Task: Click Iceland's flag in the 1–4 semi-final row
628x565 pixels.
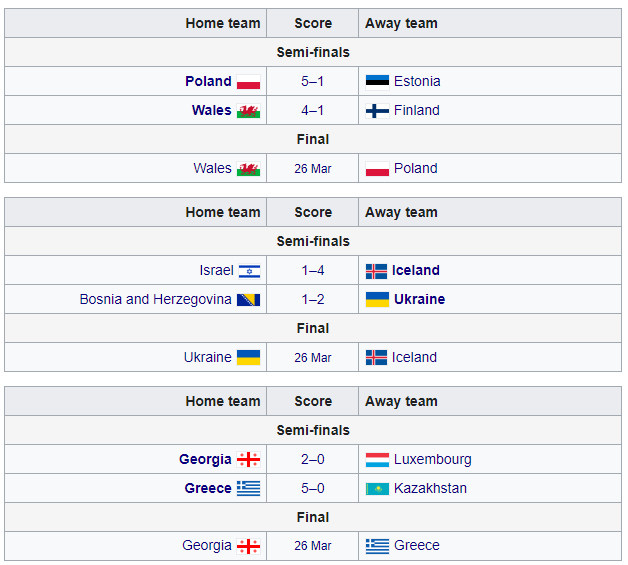Action: (377, 271)
